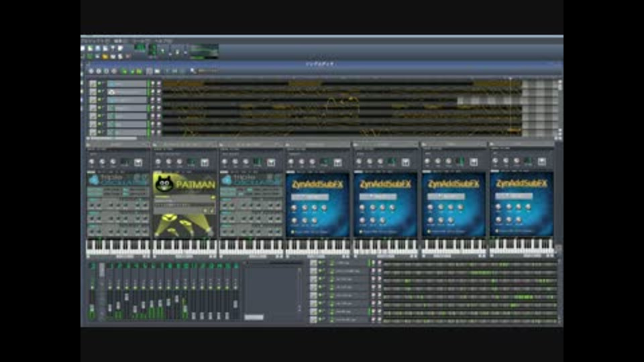The width and height of the screenshot is (644, 362).
Task: Click Show GUI in last ZynAddSubFX window
Action: pyautogui.click(x=514, y=196)
